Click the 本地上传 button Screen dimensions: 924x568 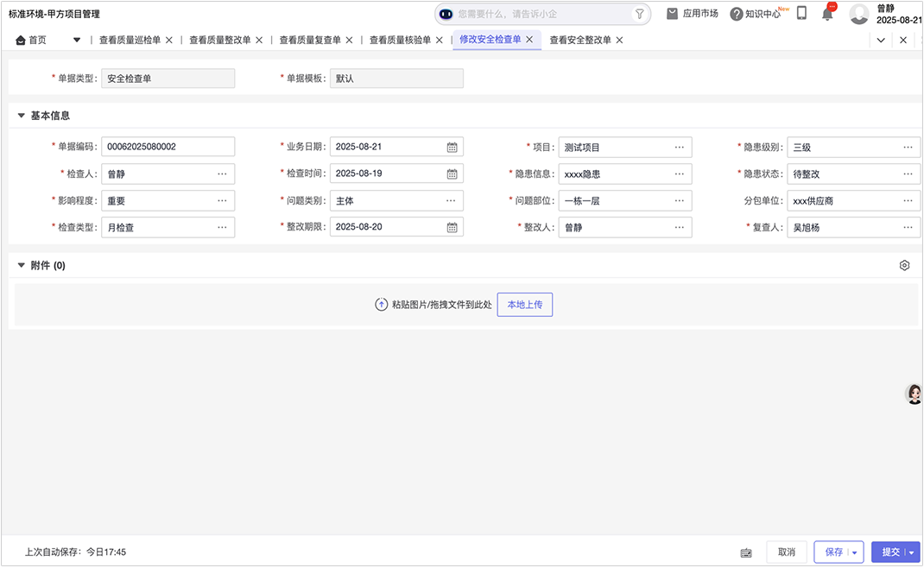pyautogui.click(x=524, y=305)
